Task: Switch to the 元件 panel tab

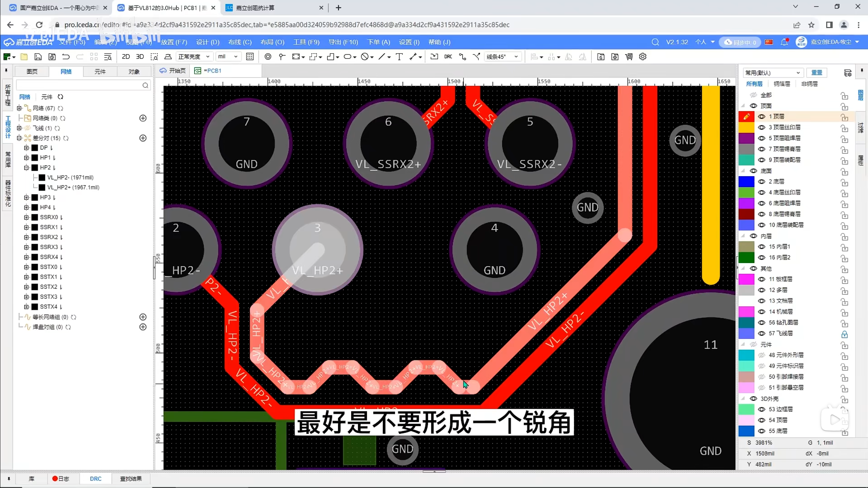Action: [100, 72]
